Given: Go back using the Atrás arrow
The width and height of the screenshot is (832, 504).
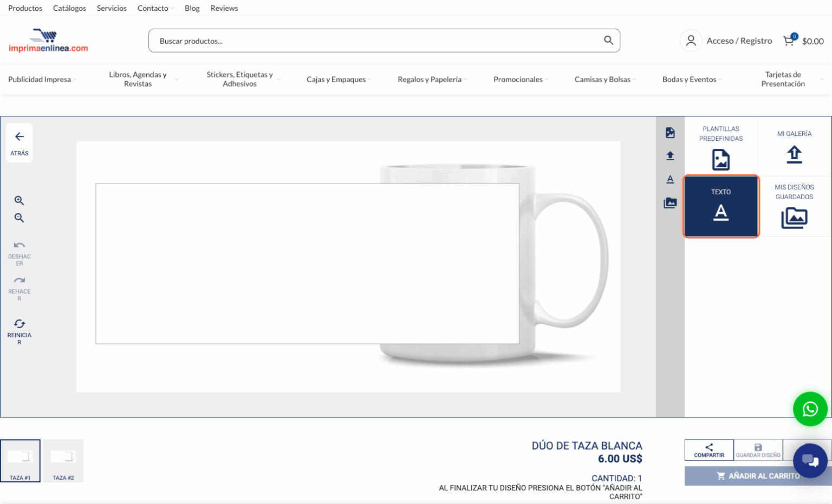Looking at the screenshot, I should click(19, 137).
